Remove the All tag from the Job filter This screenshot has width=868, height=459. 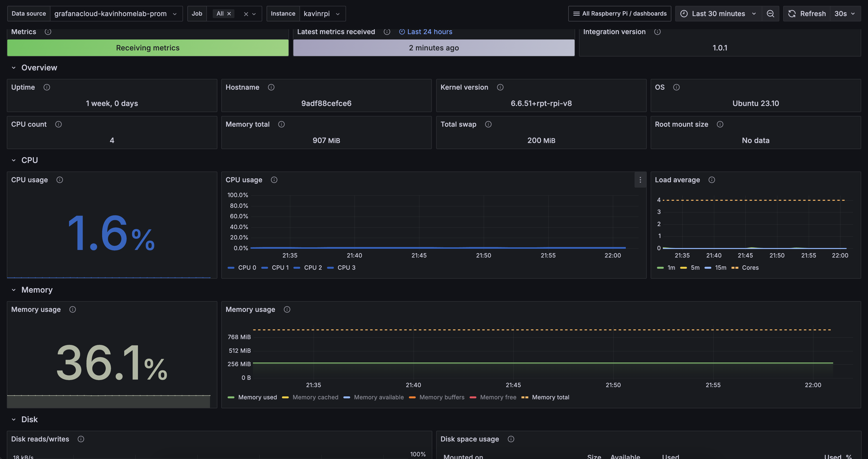pyautogui.click(x=229, y=14)
